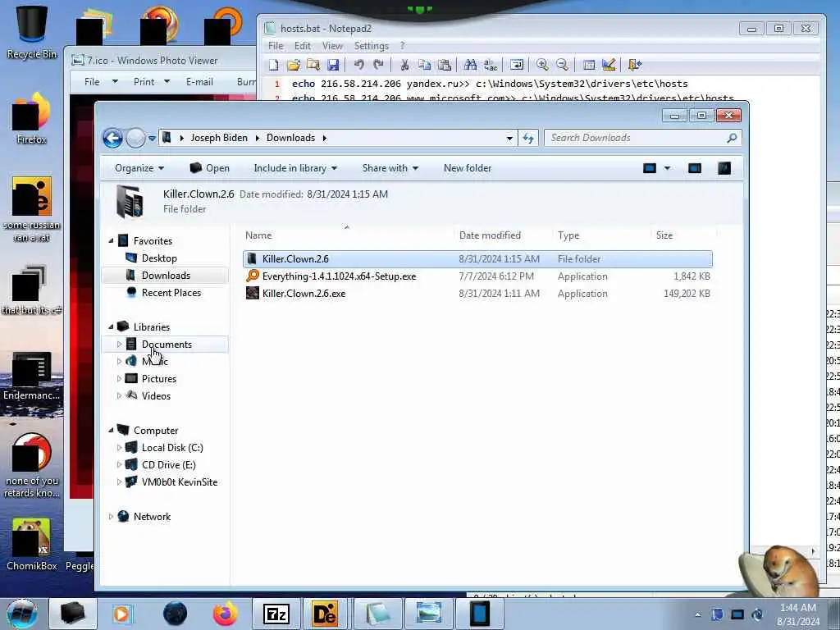
Task: Collapse the Favorites group
Action: [x=111, y=241]
